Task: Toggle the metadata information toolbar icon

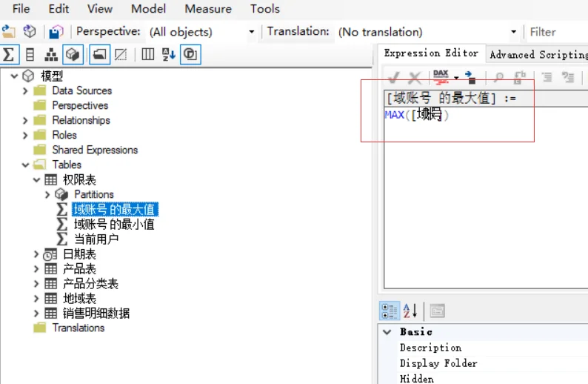Action: (190, 55)
